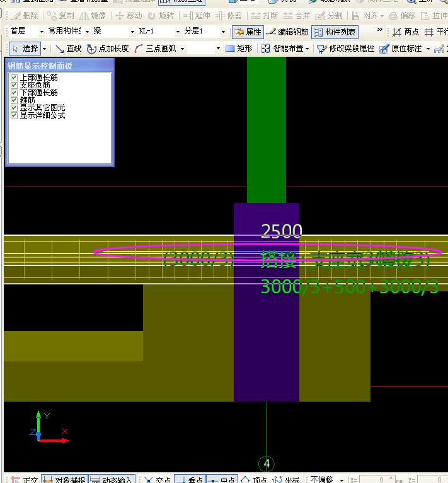
Task: Click 智能布置 smart layout tool
Action: click(x=282, y=49)
